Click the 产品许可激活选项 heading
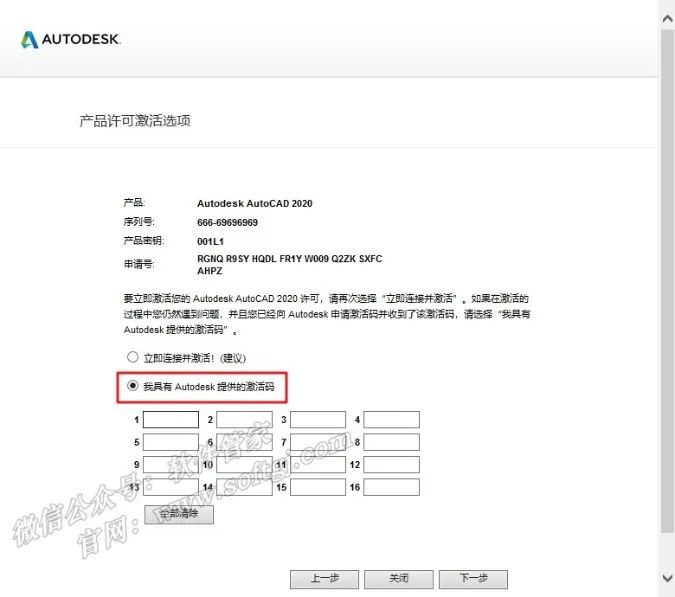 [135, 121]
